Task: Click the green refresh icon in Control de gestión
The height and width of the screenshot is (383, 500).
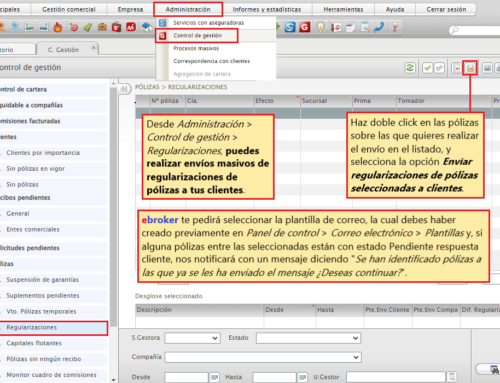Action: click(410, 68)
